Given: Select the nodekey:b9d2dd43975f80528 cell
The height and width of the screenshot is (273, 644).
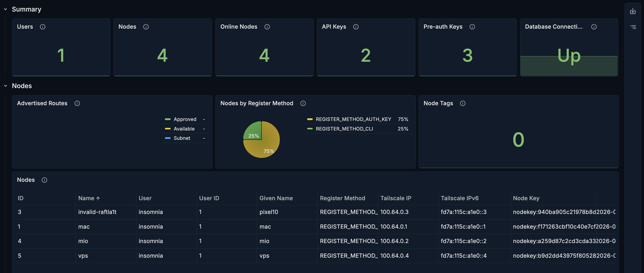Looking at the screenshot, I should 553,256.
